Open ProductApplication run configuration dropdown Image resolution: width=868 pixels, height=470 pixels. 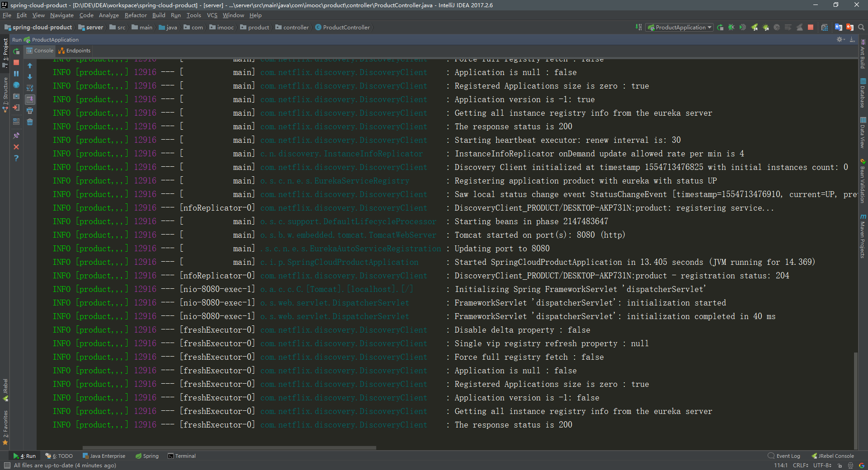tap(679, 28)
